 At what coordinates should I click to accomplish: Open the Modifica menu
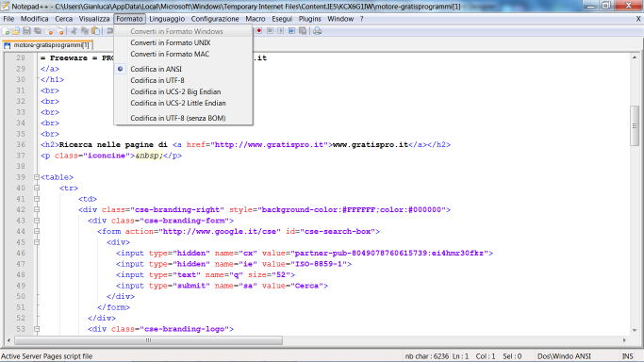pos(35,19)
